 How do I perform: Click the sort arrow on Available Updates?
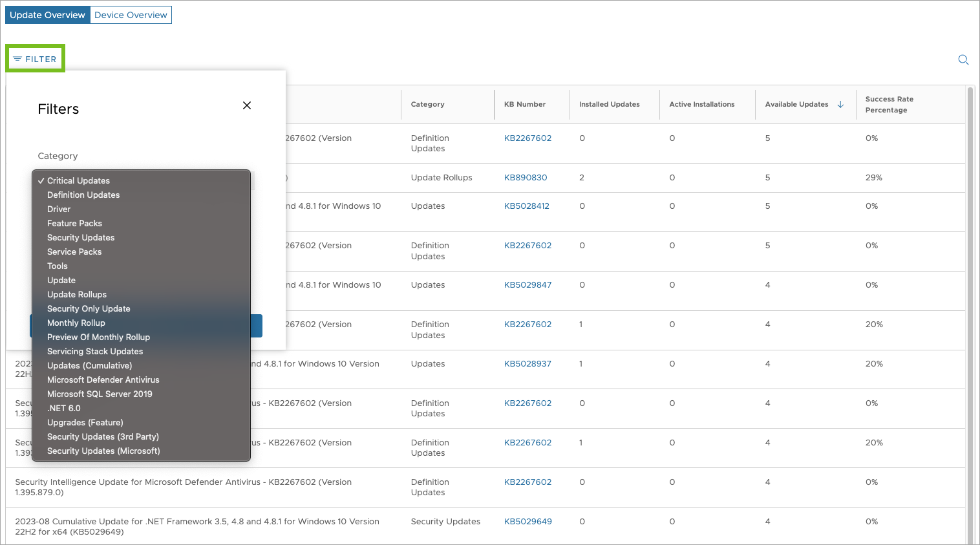[840, 104]
